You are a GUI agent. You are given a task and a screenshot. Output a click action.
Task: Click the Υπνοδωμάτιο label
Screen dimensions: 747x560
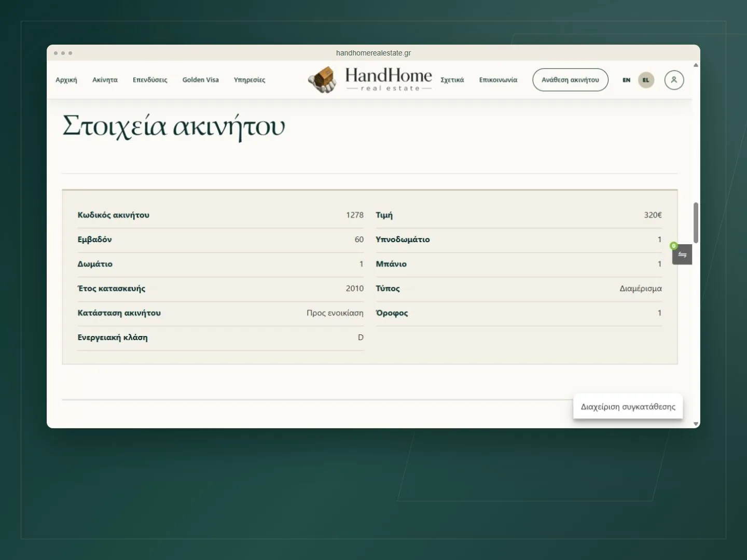tap(403, 240)
